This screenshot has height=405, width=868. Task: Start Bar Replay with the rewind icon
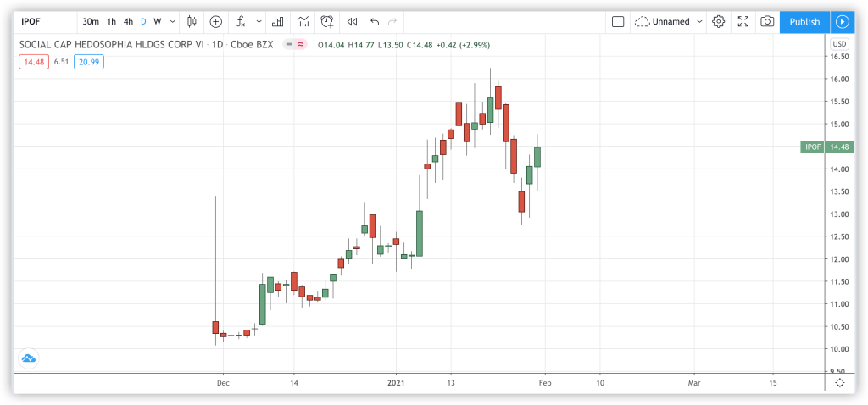352,21
